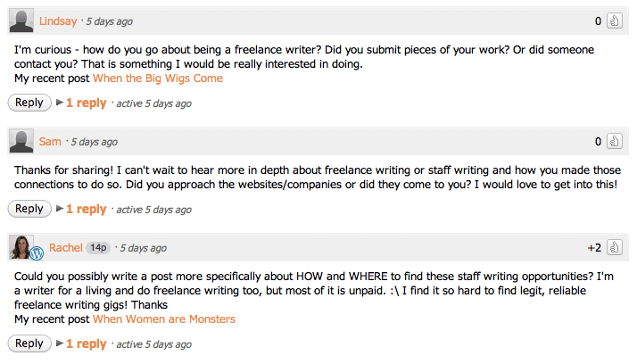This screenshot has height=364, width=637.
Task: Click the +2 vote count on Rachel's comment
Action: tap(593, 247)
